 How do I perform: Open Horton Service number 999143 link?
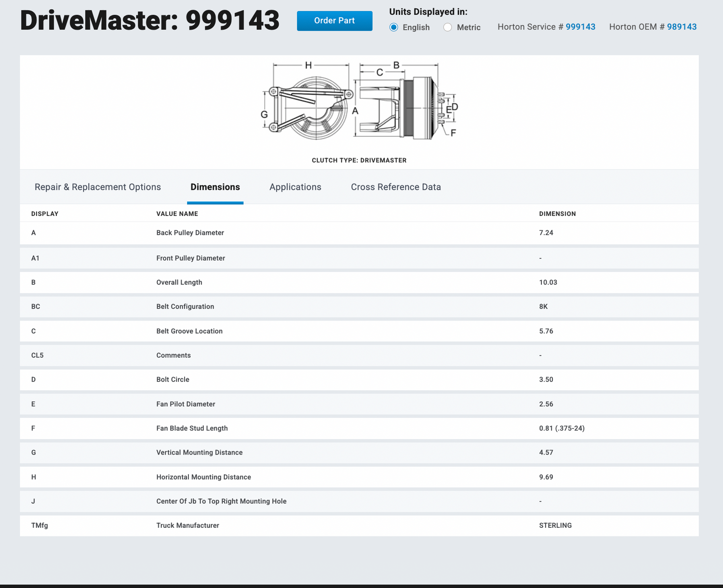tap(580, 27)
